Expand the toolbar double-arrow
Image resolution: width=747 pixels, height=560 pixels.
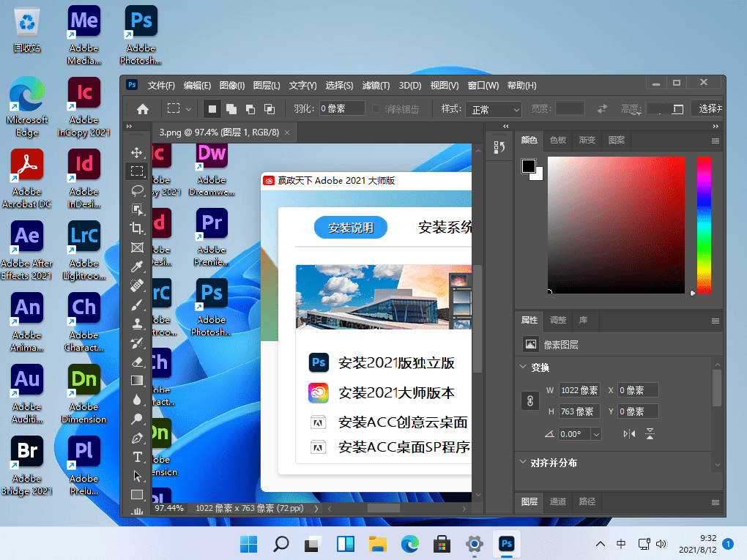[x=129, y=126]
